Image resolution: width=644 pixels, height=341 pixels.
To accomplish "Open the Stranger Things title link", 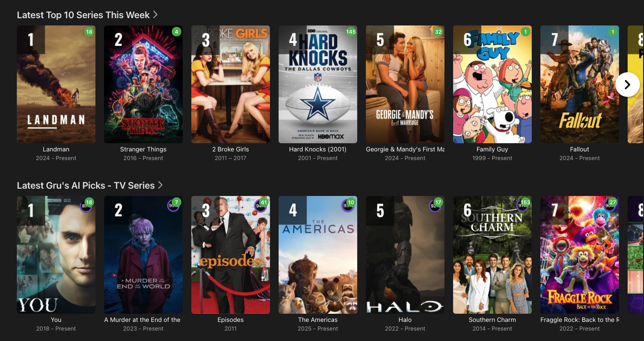I will [x=143, y=149].
